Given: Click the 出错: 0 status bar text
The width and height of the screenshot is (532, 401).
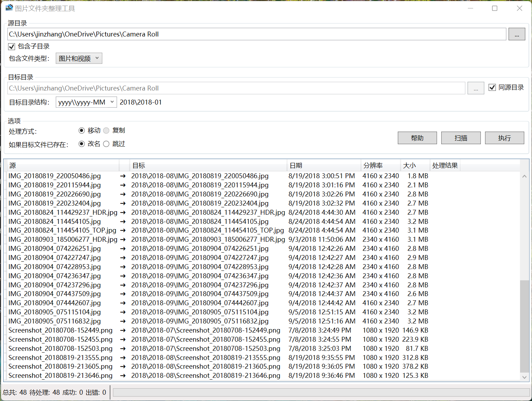Looking at the screenshot, I should click(96, 392).
